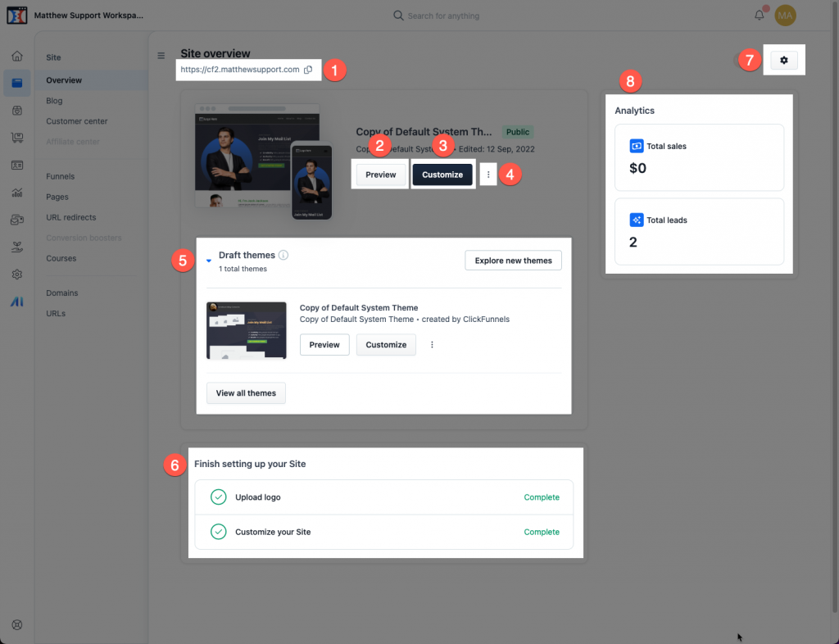Viewport: 839px width, 644px height.
Task: Open the MA account avatar menu
Action: click(x=785, y=15)
